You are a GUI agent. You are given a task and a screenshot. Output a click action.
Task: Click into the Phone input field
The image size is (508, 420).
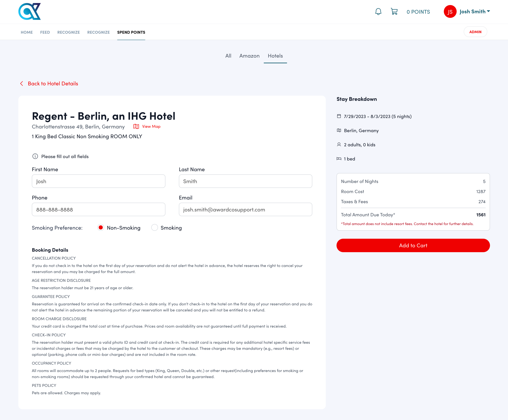(99, 209)
